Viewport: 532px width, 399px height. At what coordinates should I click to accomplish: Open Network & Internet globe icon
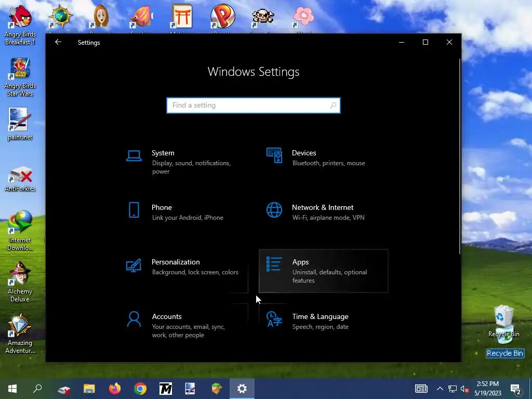click(x=274, y=210)
